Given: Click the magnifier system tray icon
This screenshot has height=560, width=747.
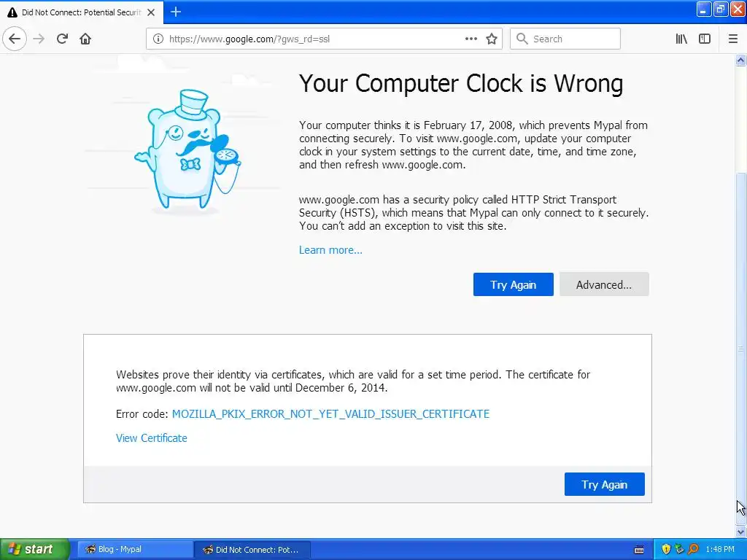Looking at the screenshot, I should 693,549.
